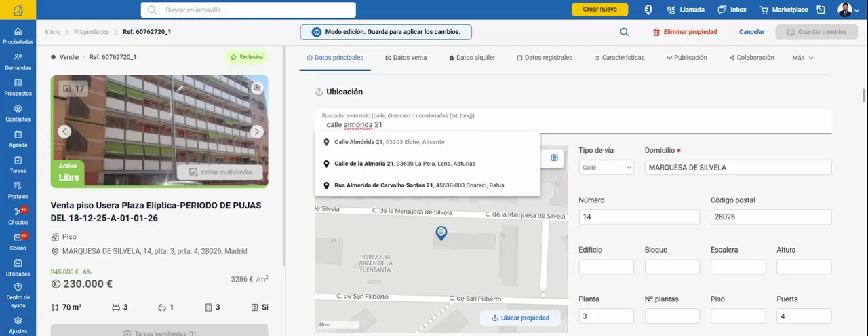Open Llamada from the top bar
This screenshot has width=868, height=336.
(686, 10)
